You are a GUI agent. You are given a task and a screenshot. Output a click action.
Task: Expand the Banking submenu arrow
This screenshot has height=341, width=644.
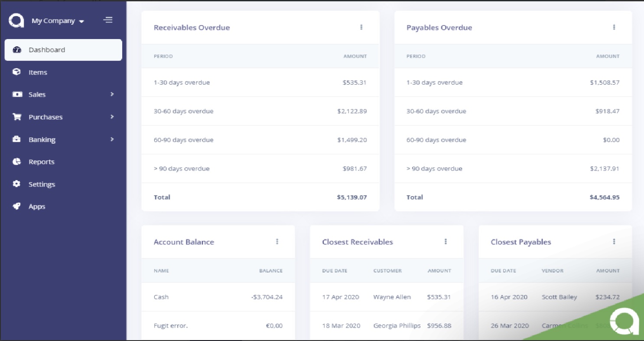(112, 139)
